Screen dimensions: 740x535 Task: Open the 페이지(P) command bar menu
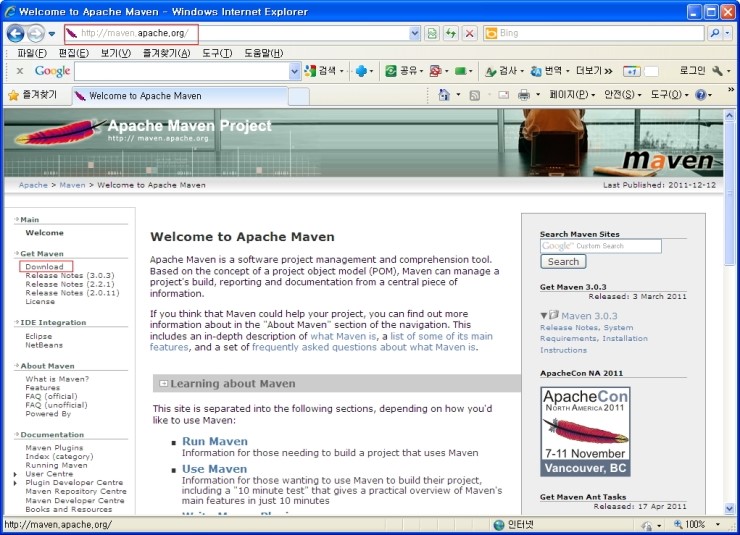tap(572, 95)
